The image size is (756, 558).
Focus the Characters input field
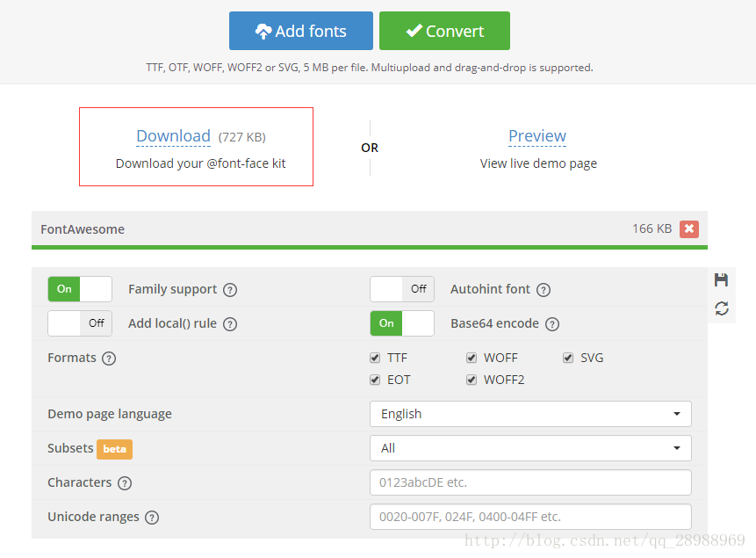click(530, 482)
